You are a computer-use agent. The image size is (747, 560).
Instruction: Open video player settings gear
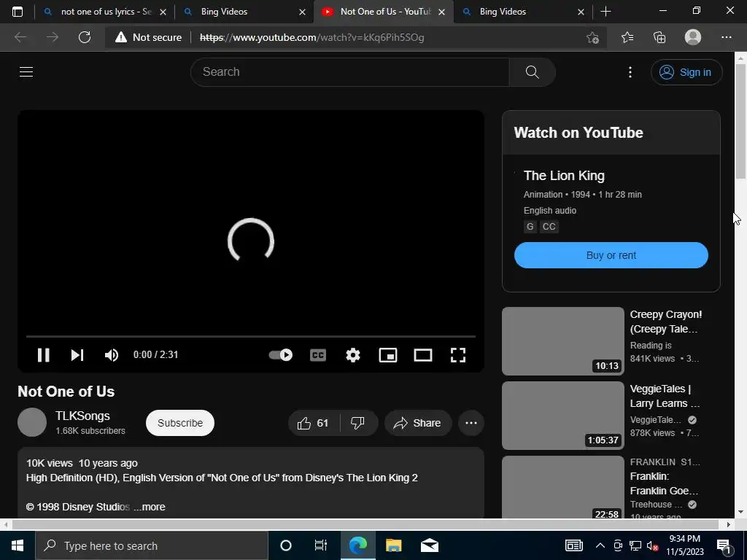tap(353, 355)
